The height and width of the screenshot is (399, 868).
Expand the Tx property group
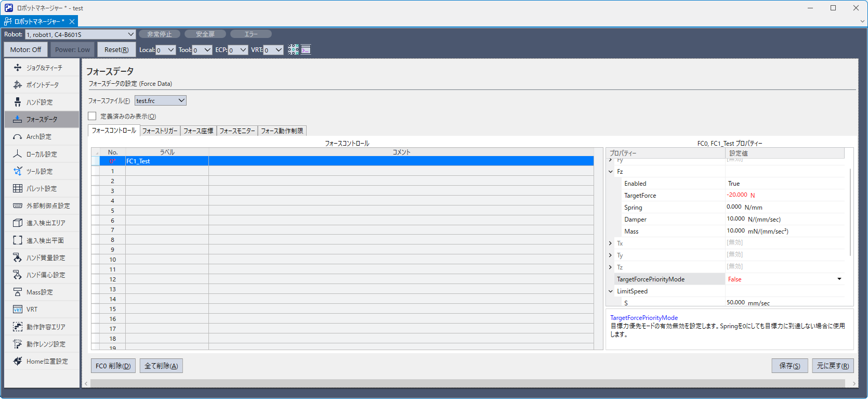pyautogui.click(x=610, y=243)
